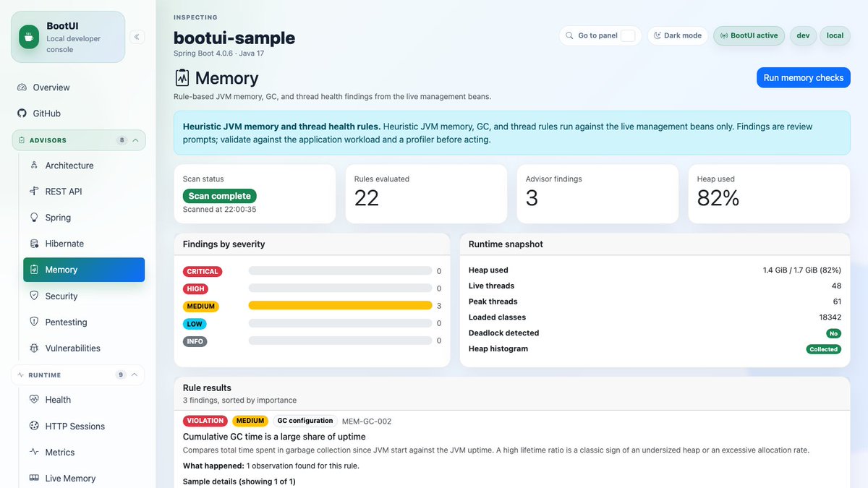
Task: Open the Metrics runtime page
Action: point(84,452)
